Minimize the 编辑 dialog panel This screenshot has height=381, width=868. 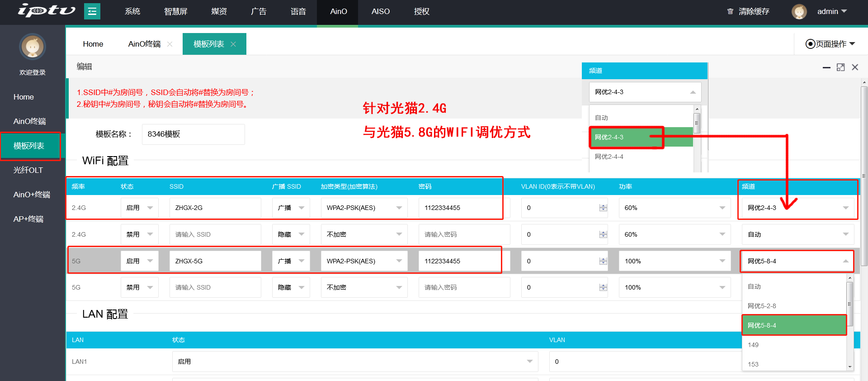(826, 67)
